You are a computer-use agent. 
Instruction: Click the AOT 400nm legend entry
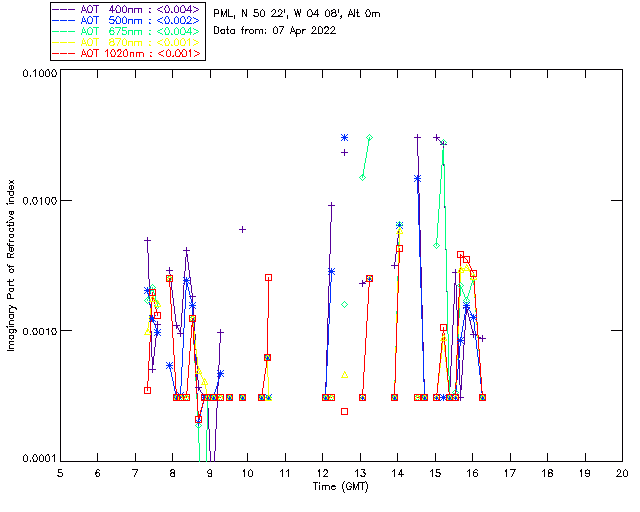point(130,10)
